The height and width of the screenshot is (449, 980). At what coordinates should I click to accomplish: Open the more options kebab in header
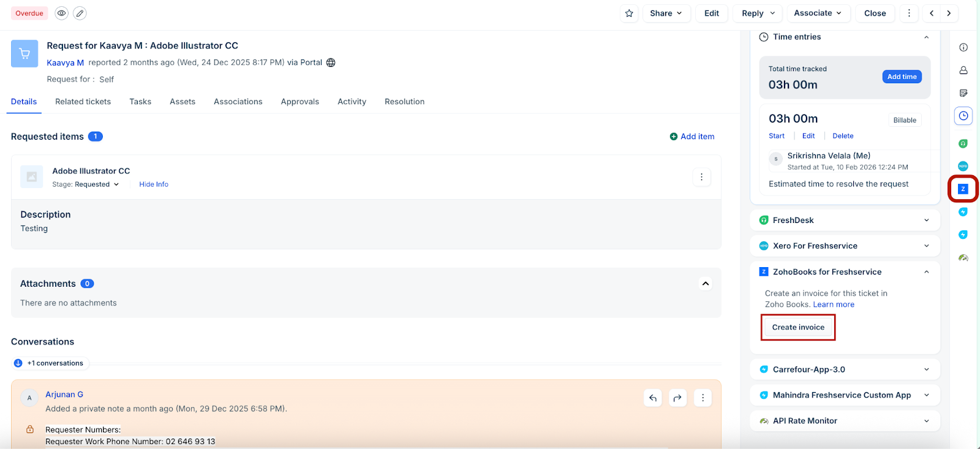909,13
